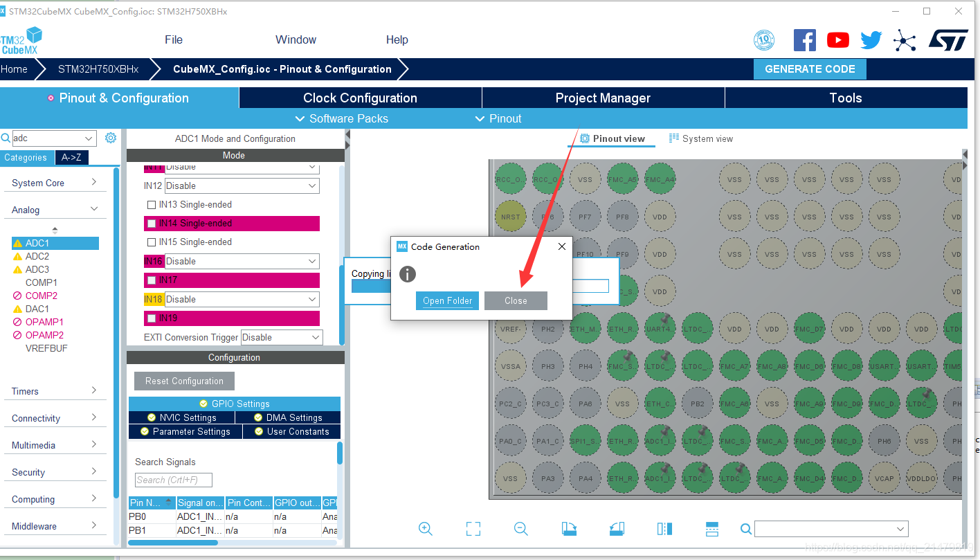Click the ST logo
Viewport: 980px width, 560px height.
click(x=947, y=40)
